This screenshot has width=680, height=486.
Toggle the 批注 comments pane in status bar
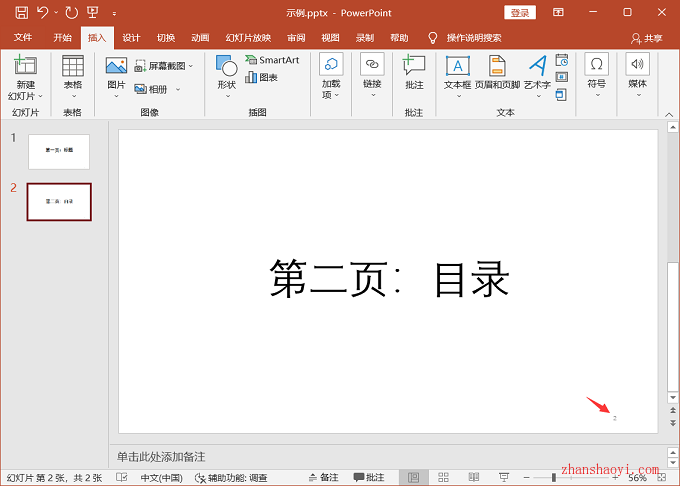(369, 477)
